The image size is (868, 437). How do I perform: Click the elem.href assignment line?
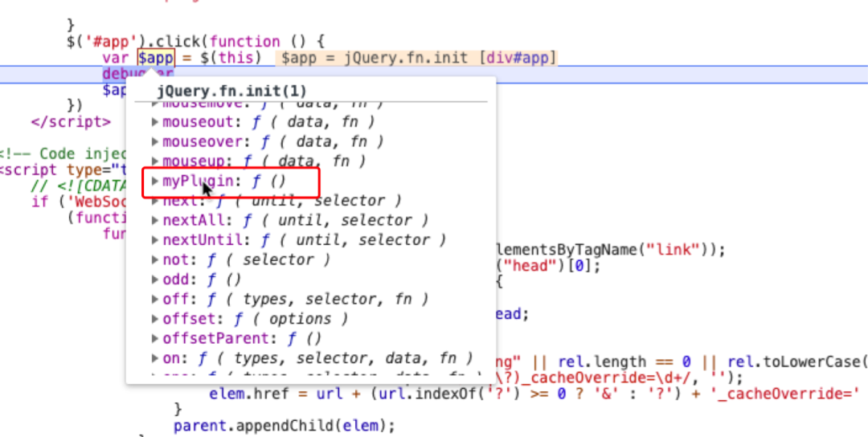(x=534, y=395)
